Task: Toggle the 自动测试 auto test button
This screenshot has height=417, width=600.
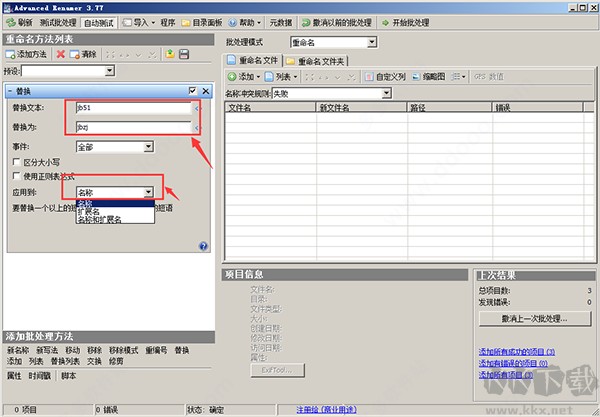Action: pos(99,23)
